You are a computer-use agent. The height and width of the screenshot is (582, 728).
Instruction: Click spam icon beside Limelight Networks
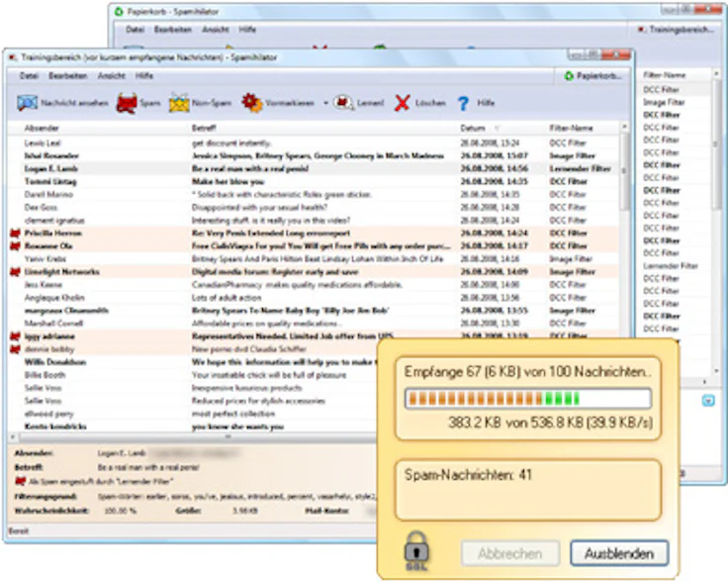click(15, 272)
